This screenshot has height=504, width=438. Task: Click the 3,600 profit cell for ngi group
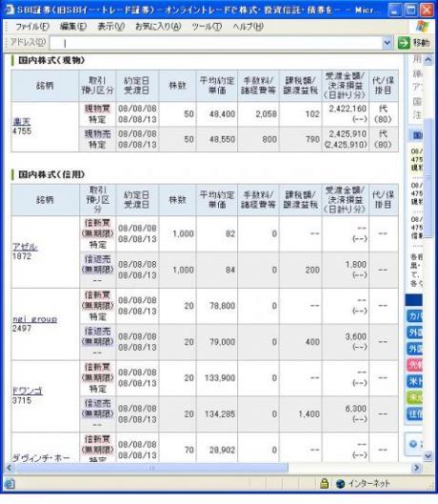click(x=345, y=342)
